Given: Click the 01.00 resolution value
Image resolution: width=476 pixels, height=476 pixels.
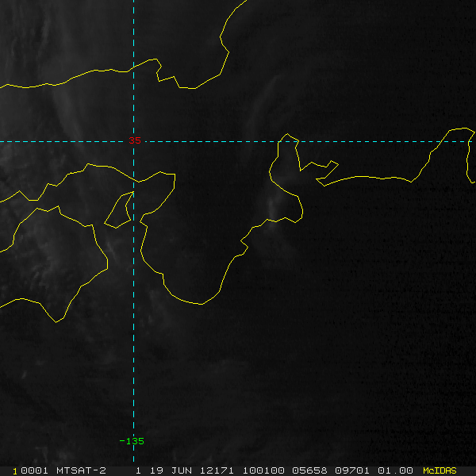Looking at the screenshot, I should (395, 470).
